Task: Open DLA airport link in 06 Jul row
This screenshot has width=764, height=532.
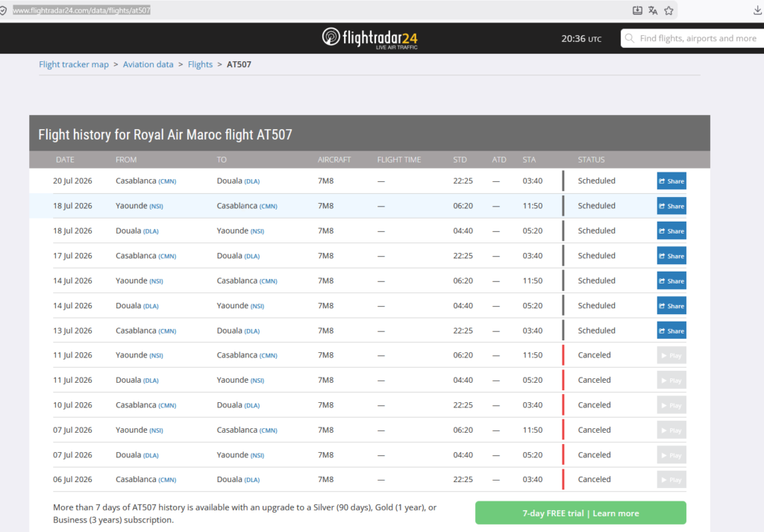Action: (x=252, y=480)
